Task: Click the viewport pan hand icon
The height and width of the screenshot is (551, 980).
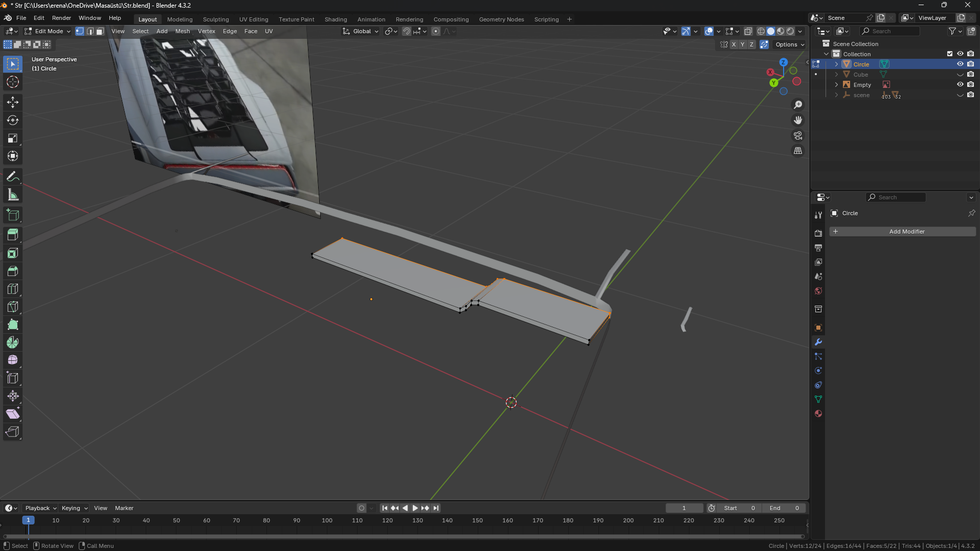Action: (798, 120)
